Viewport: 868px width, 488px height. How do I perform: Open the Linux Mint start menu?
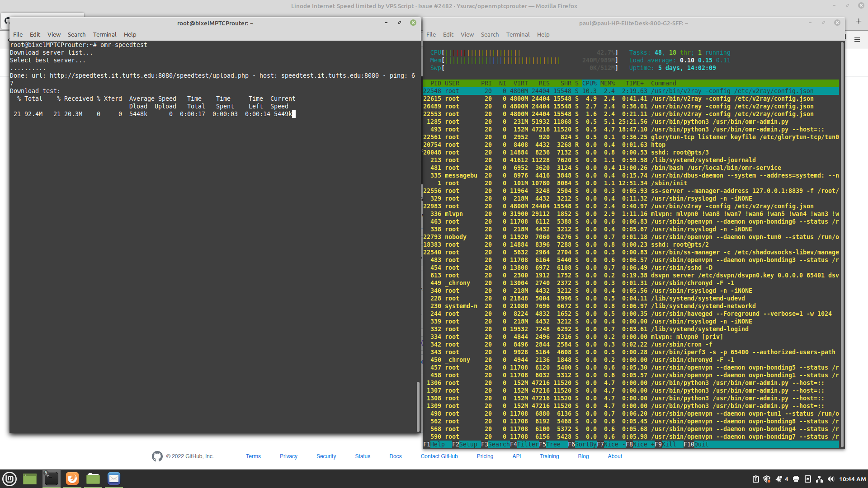tap(9, 479)
